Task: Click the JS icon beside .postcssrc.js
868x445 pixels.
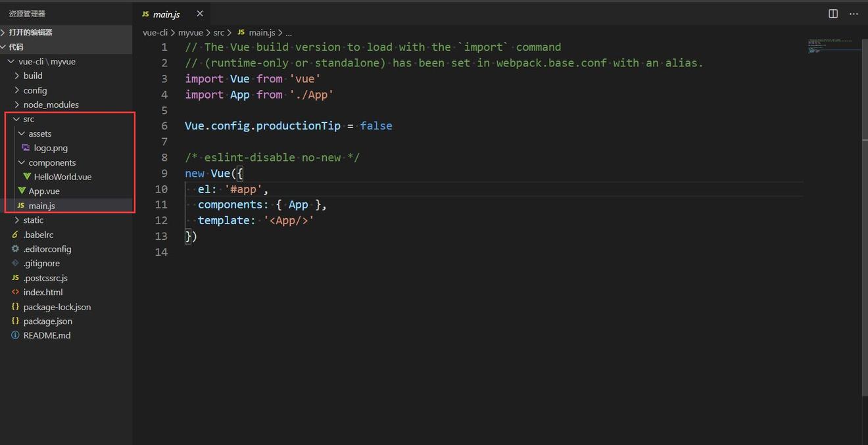Action: (x=15, y=277)
